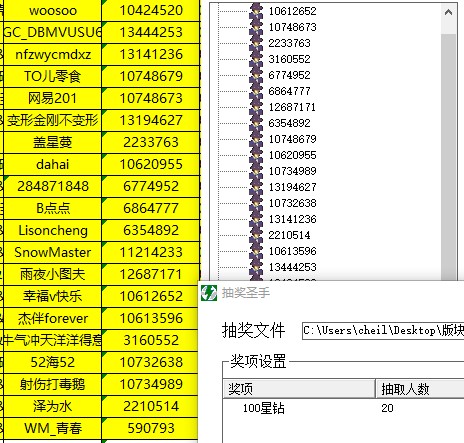
Task: Select spreadsheet cell 幸福v快乐
Action: click(x=52, y=296)
